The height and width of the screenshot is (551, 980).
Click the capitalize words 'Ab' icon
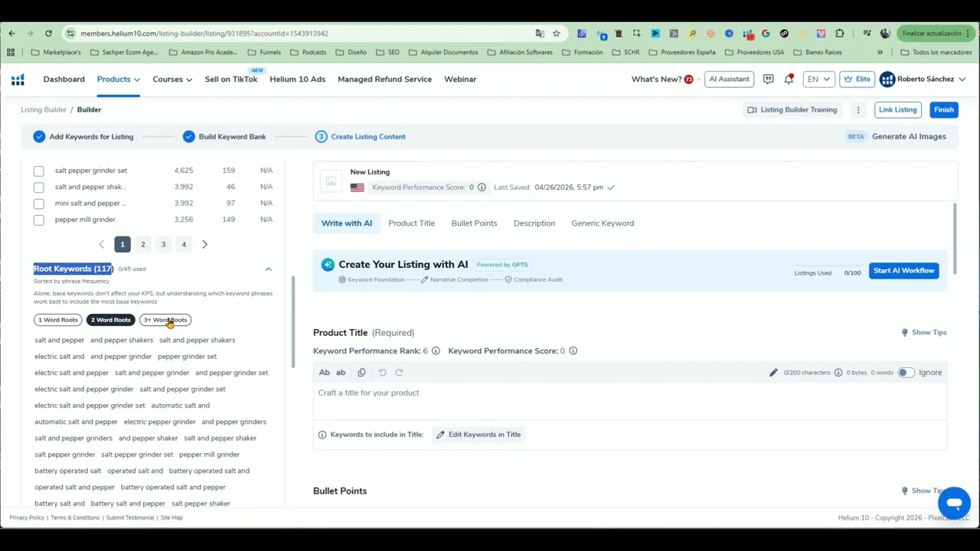click(325, 373)
